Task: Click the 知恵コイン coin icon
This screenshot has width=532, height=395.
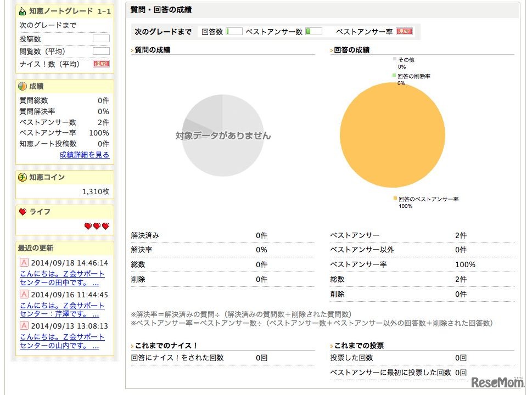Action: click(x=21, y=177)
